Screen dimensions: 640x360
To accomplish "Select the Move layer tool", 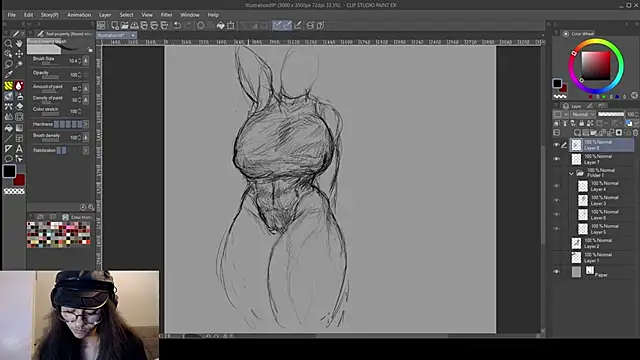I will 19,54.
